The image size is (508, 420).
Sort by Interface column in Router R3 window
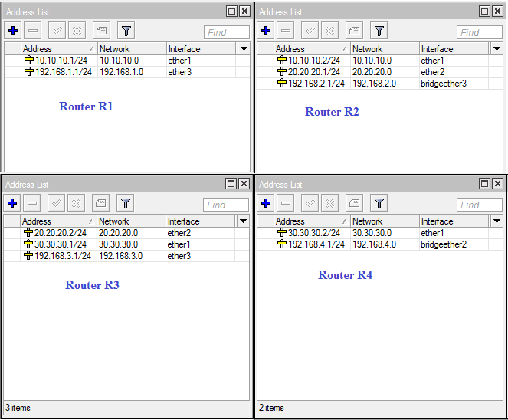(x=200, y=221)
